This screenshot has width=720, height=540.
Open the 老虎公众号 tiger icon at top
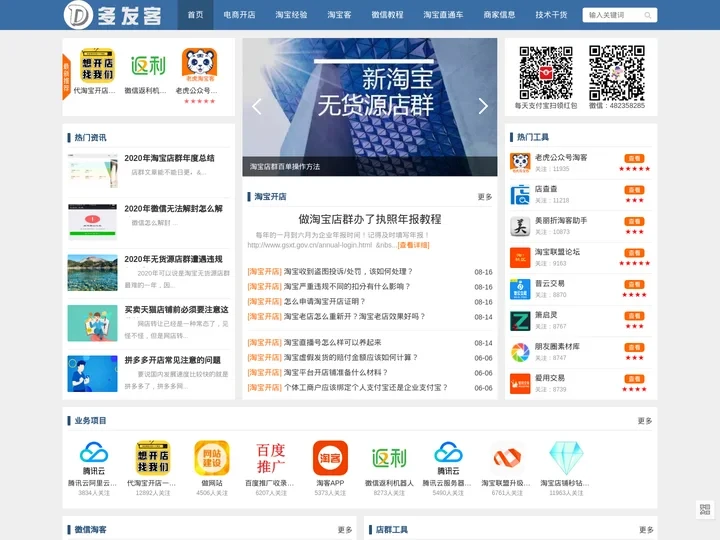(199, 65)
